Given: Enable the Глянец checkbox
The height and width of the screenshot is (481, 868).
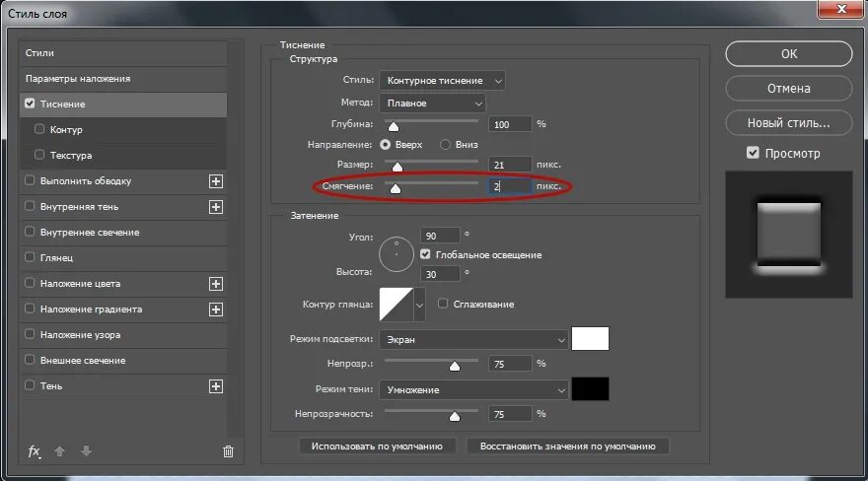Looking at the screenshot, I should [30, 257].
